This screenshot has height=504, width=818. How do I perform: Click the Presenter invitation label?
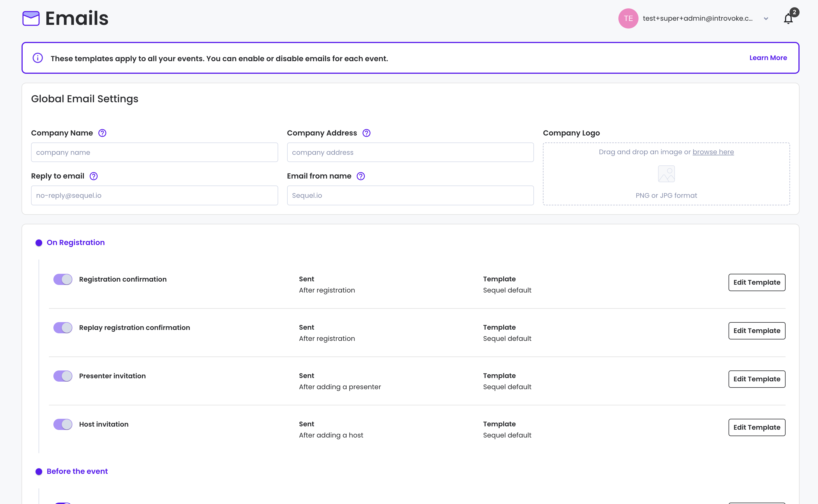tap(112, 376)
